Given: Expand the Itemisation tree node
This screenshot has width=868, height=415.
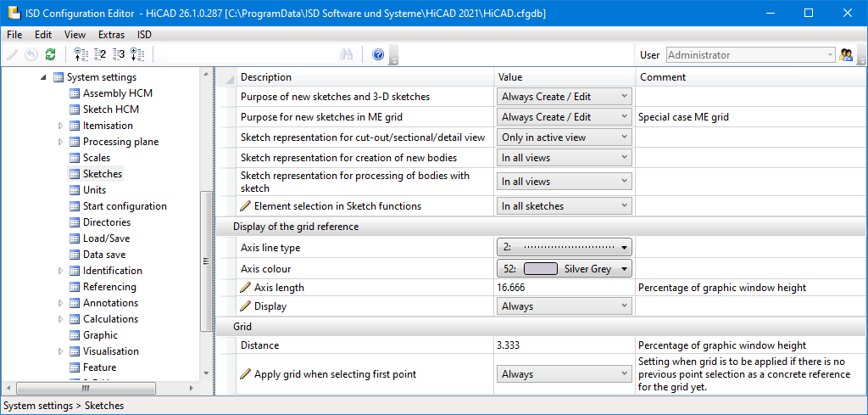Looking at the screenshot, I should [61, 126].
